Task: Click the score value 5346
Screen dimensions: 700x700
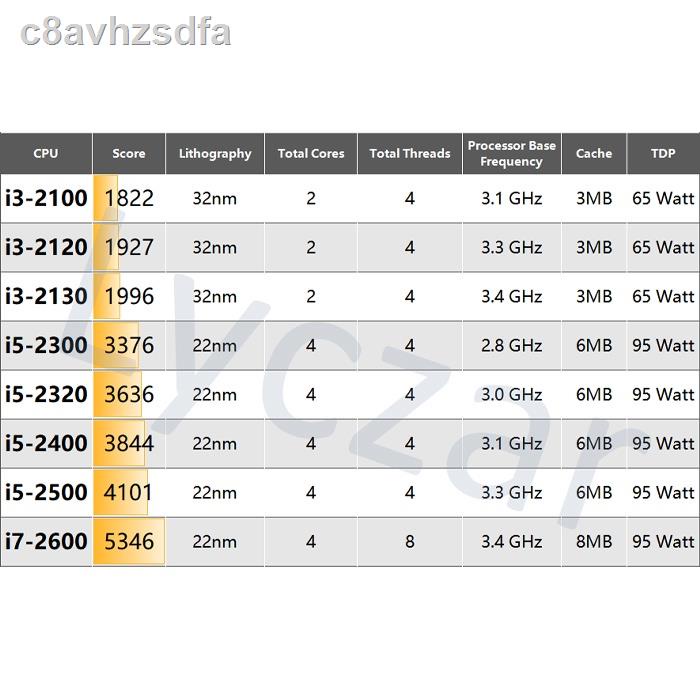Action: click(x=129, y=542)
